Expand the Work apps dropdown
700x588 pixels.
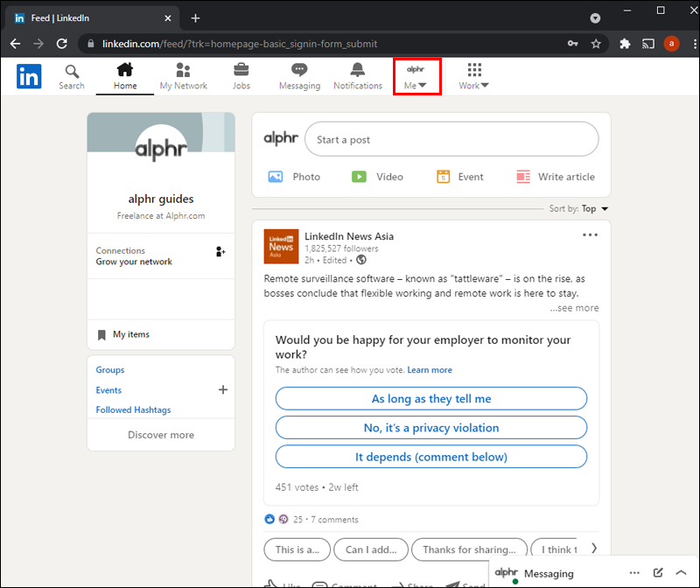pyautogui.click(x=473, y=77)
